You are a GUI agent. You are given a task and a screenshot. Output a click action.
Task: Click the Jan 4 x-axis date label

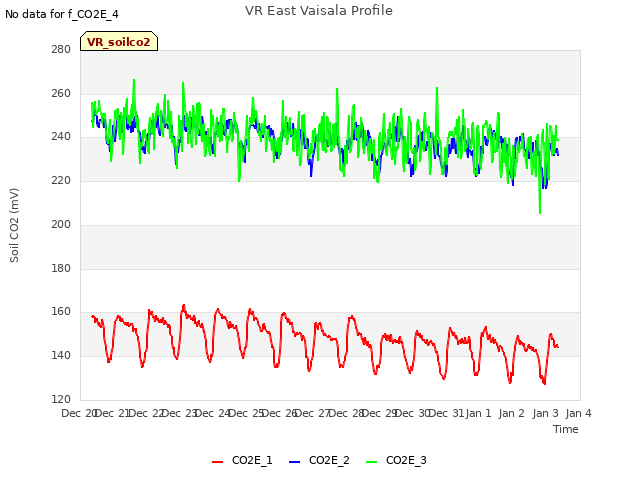click(x=578, y=413)
